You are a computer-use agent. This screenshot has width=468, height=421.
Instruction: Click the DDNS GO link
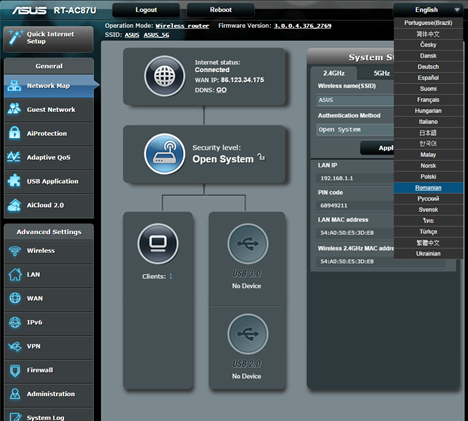point(221,90)
